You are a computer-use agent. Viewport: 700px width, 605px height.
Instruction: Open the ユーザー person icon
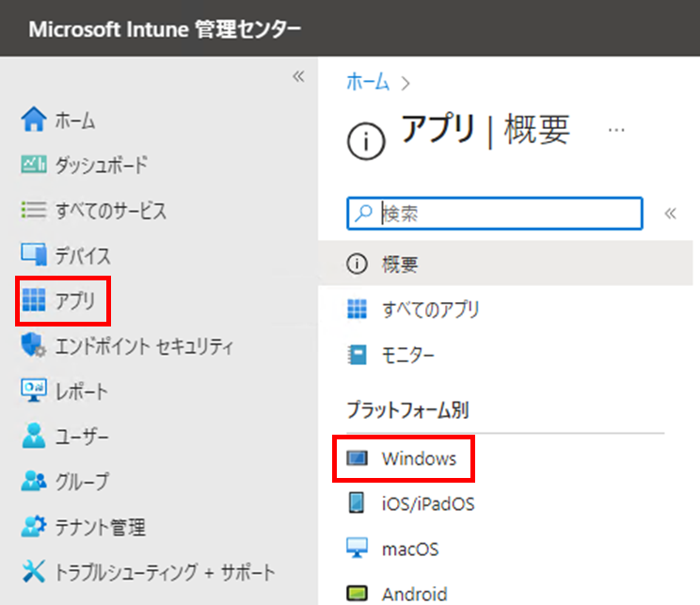[x=34, y=436]
